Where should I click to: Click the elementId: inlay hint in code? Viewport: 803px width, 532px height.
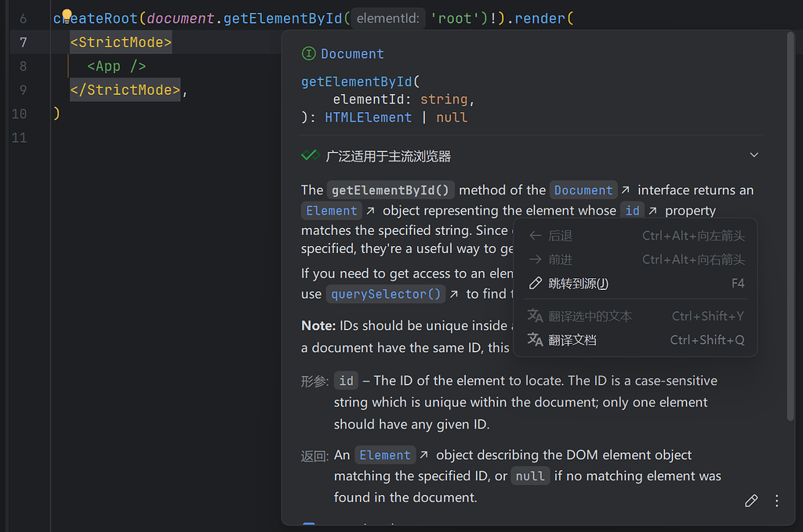[388, 19]
